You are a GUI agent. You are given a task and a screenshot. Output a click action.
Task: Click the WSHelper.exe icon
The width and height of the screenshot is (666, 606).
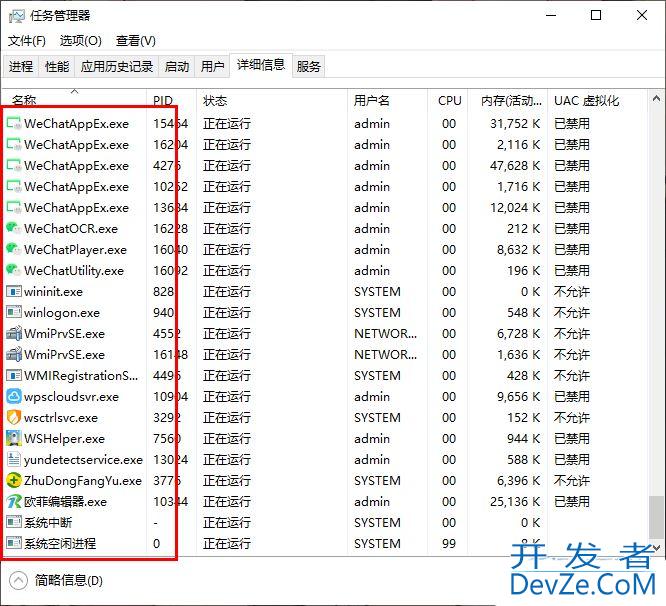(x=14, y=439)
